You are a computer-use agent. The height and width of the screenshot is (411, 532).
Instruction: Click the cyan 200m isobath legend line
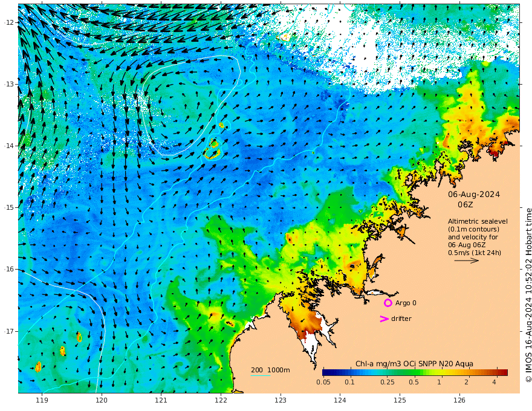coord(261,375)
